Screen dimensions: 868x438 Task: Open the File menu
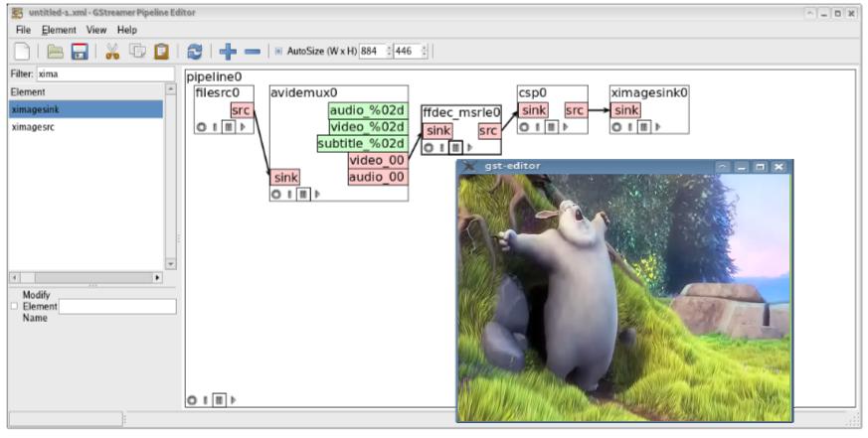[x=23, y=30]
